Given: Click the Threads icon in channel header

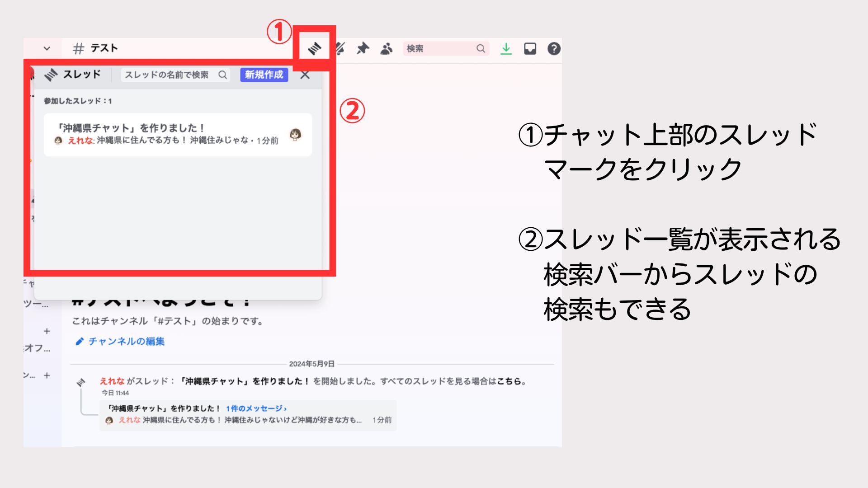Looking at the screenshot, I should (314, 48).
